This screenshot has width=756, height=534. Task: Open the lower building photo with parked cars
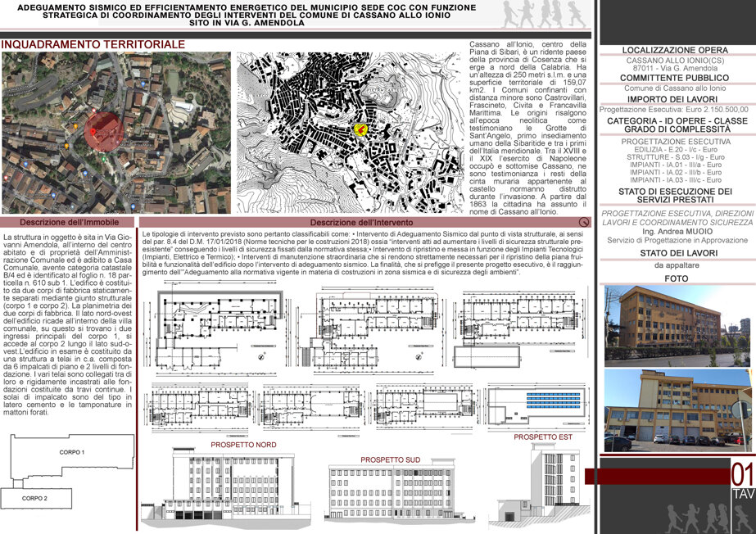(x=677, y=410)
